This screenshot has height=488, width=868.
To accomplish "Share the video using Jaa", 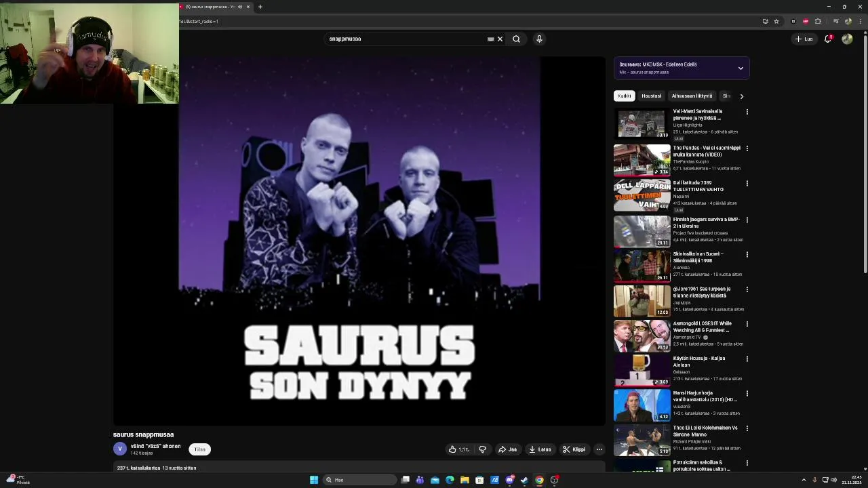I will coord(507,449).
